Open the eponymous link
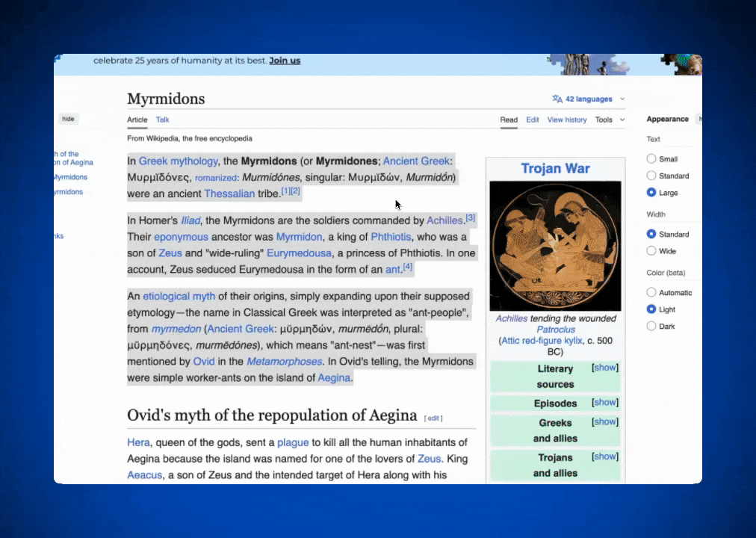756x538 pixels. point(182,237)
